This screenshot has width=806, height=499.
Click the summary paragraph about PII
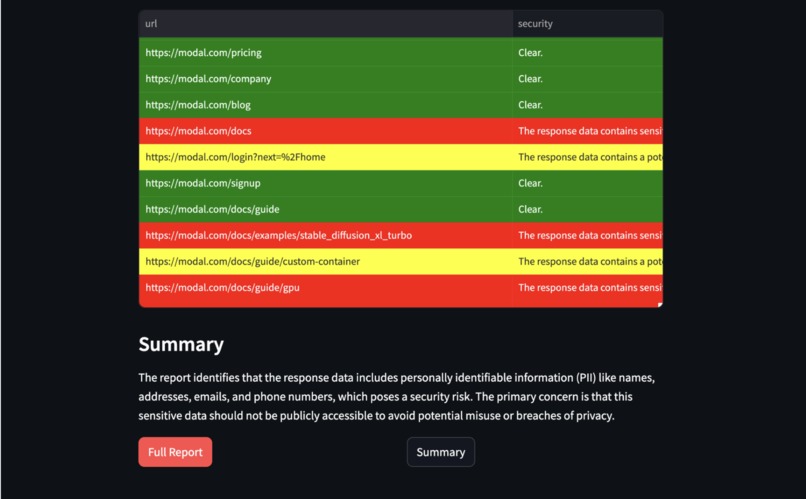tap(396, 397)
